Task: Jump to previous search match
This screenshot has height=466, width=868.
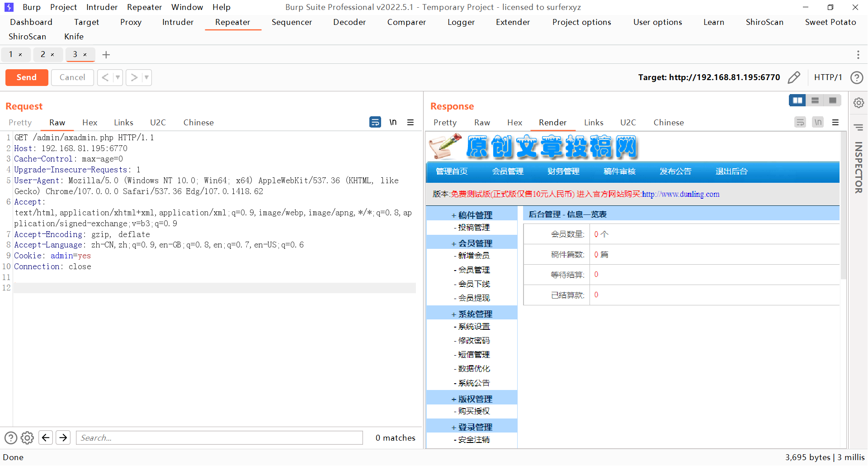Action: click(46, 437)
